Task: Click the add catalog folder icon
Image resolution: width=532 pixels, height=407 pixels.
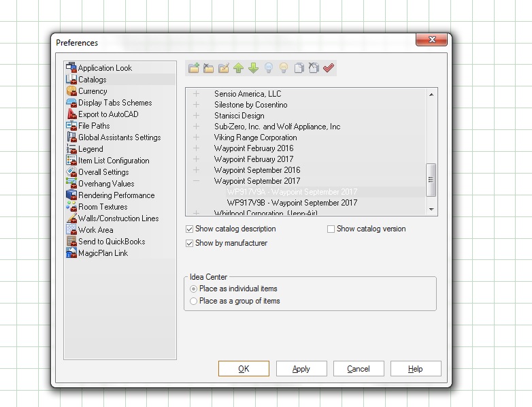Action: 193,68
